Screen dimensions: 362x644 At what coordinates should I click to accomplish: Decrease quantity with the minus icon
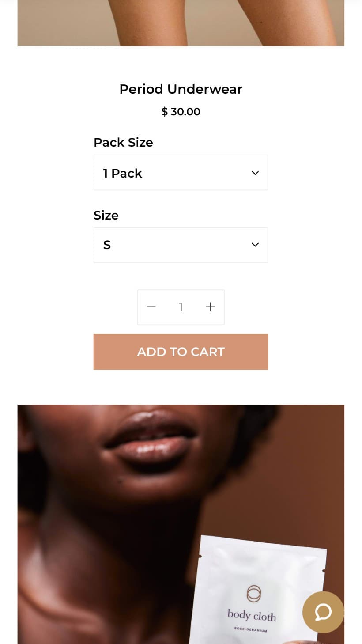point(151,307)
